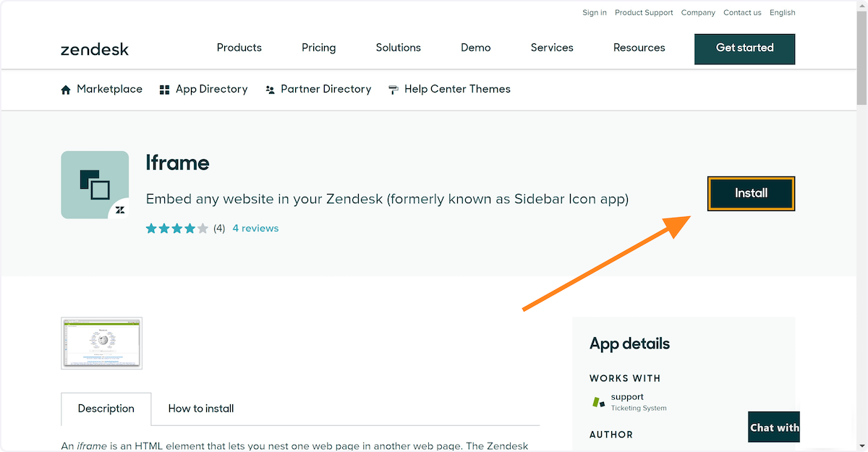The image size is (868, 452).
Task: Open the Demo menu item
Action: [x=476, y=48]
